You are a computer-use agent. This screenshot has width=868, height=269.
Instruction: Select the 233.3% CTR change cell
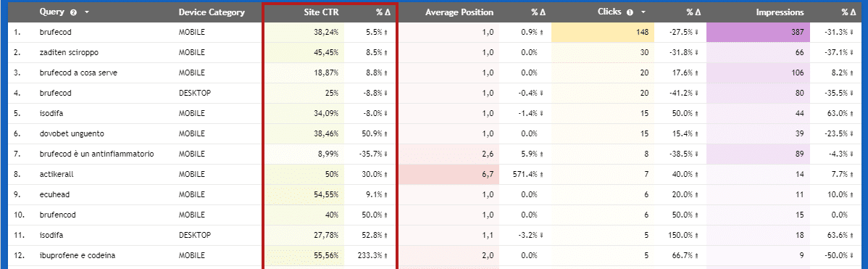tap(372, 255)
